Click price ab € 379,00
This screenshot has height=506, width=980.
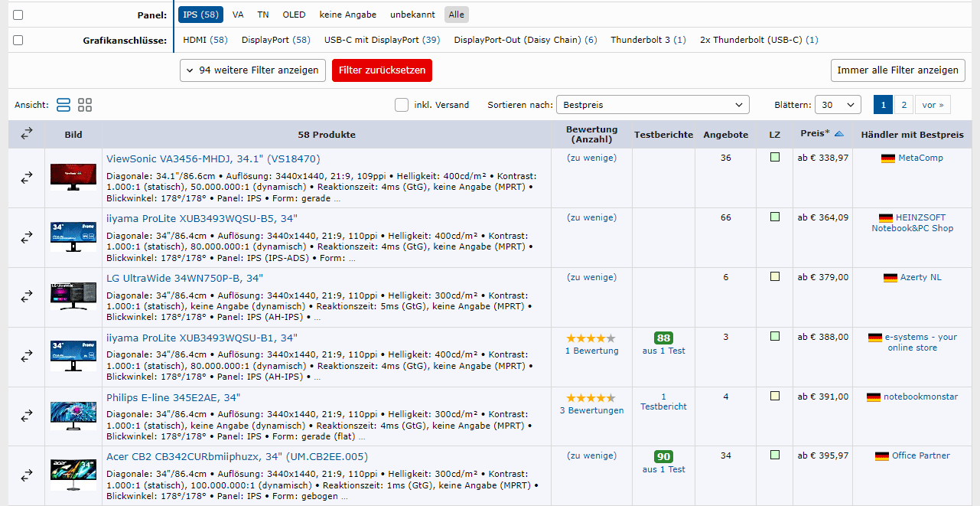pos(823,278)
